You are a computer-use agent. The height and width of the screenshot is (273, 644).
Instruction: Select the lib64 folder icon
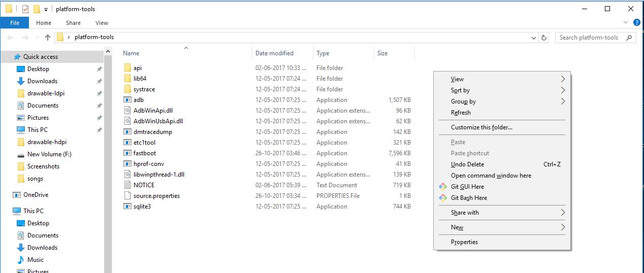(127, 79)
